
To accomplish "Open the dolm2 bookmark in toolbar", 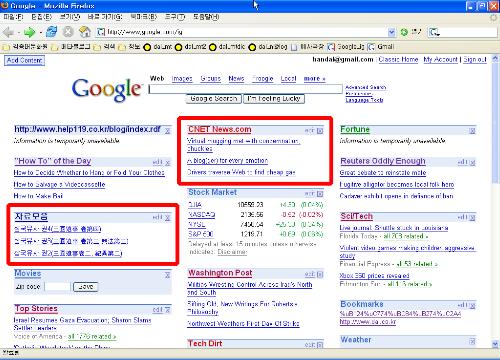I will click(191, 47).
